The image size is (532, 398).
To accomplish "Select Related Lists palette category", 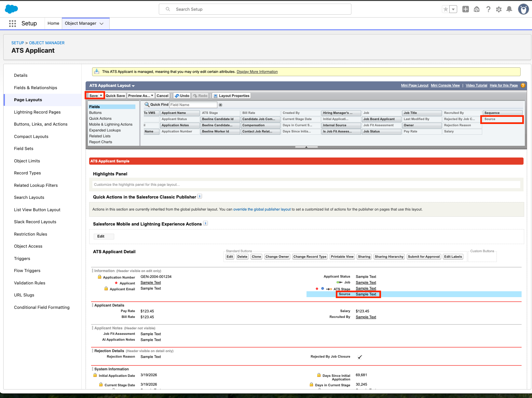I will click(x=100, y=136).
